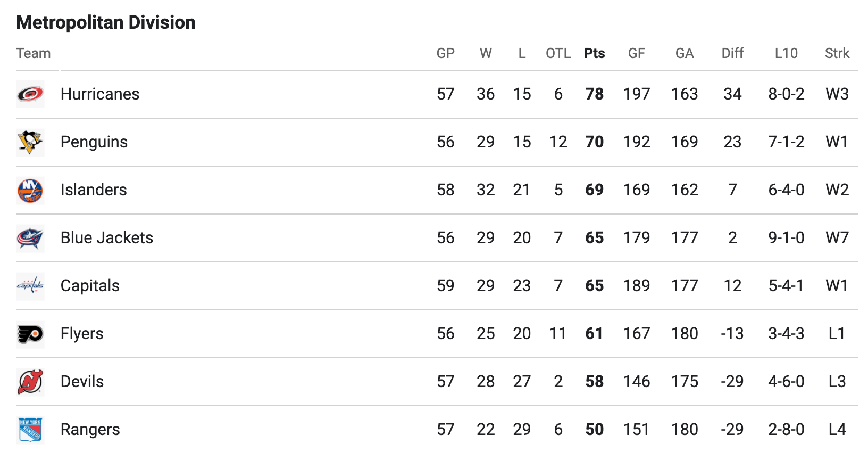The image size is (868, 460).
Task: Click the Diff column header
Action: click(x=732, y=53)
